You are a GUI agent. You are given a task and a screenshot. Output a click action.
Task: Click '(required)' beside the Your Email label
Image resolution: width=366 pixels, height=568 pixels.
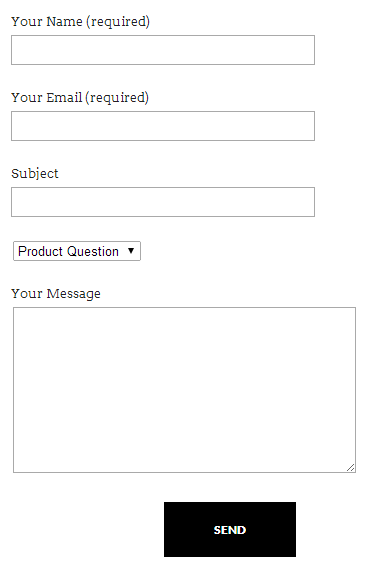point(117,98)
